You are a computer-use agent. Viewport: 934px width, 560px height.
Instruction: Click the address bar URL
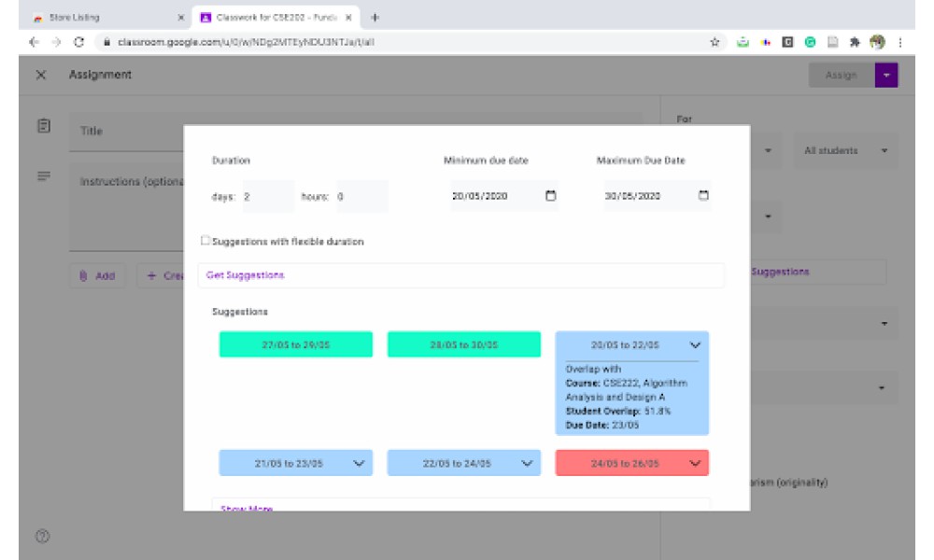point(246,42)
